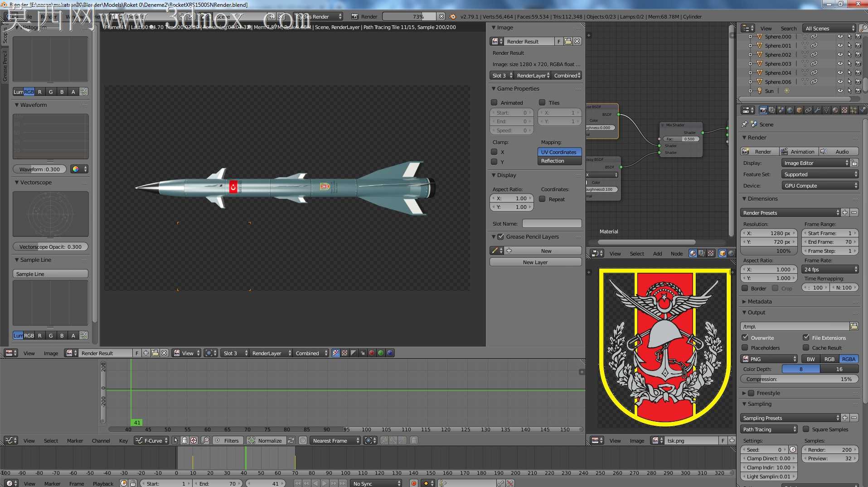Click the outliner filter search magnifier icon
The height and width of the screenshot is (487, 868).
pos(863,28)
